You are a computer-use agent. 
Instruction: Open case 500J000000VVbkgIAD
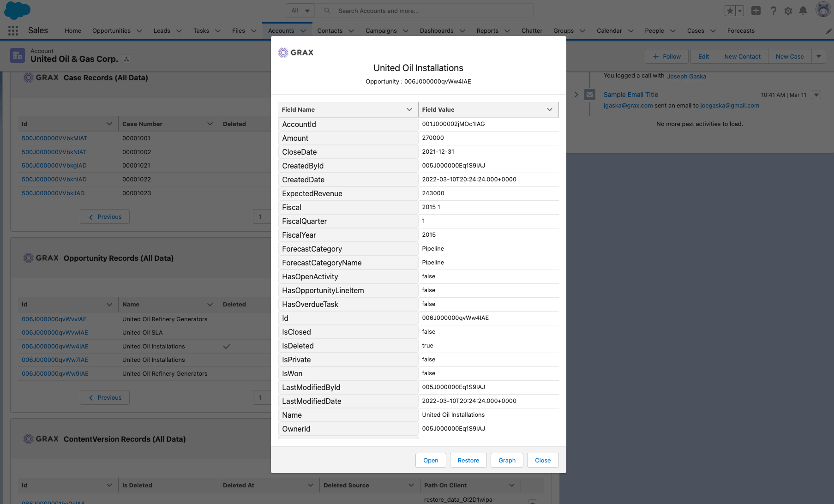coord(54,165)
